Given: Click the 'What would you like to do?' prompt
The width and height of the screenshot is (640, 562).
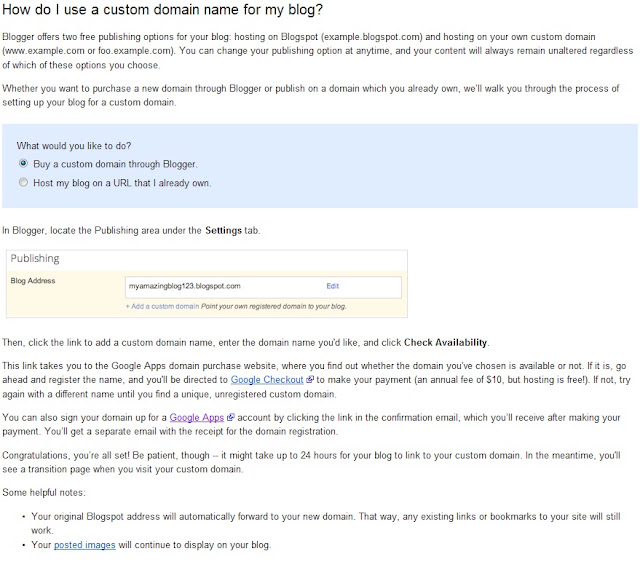Looking at the screenshot, I should coord(74,146).
